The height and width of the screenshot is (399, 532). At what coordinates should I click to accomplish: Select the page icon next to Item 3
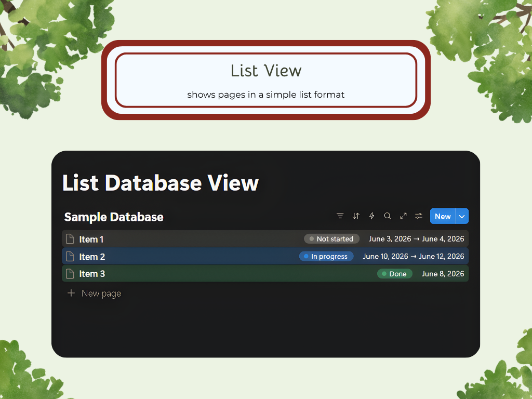click(70, 274)
